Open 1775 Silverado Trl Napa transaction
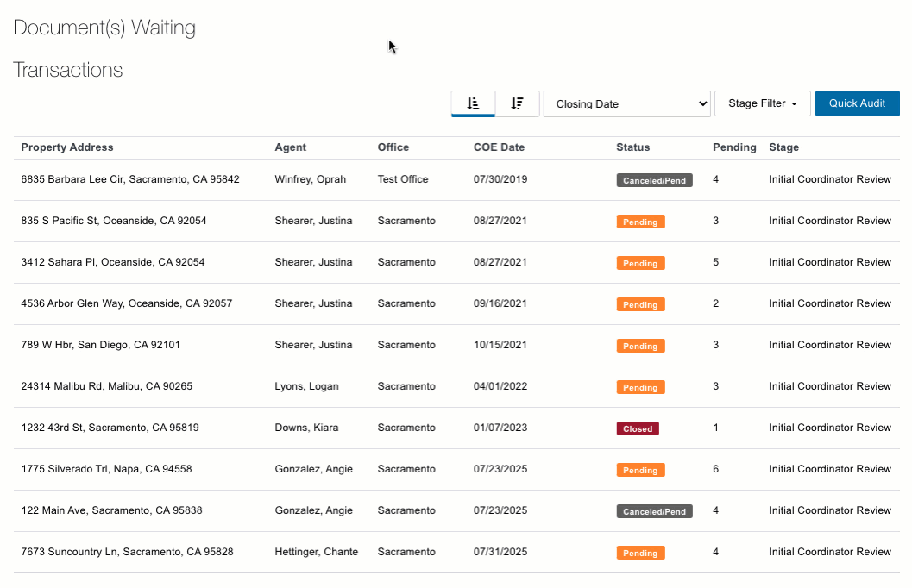 point(106,469)
